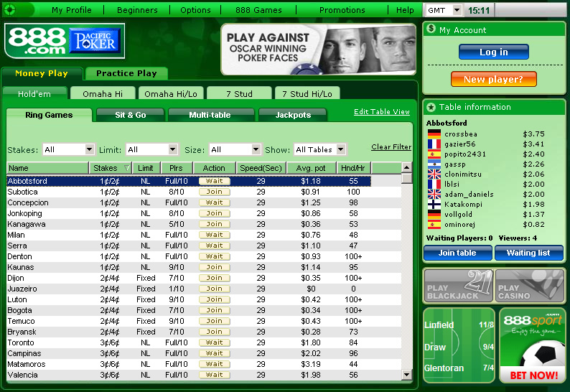Select the Matamoros table row
This screenshot has height=392, width=570.
click(x=204, y=364)
